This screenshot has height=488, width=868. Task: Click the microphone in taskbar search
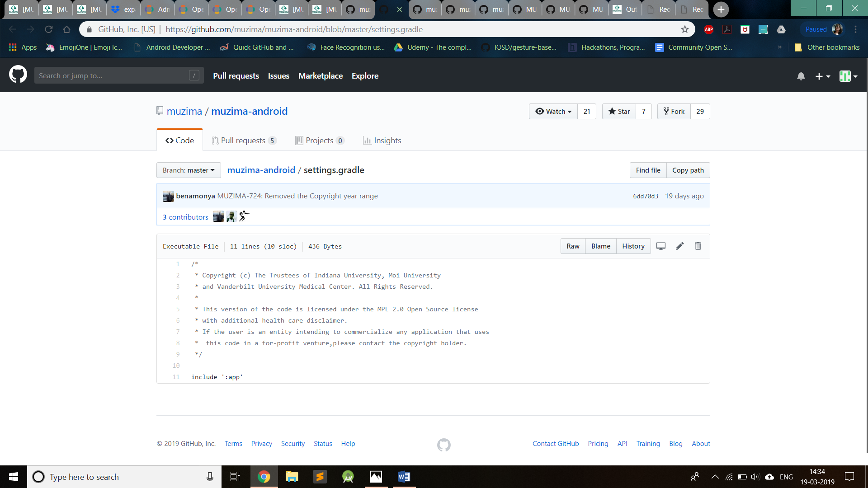(210, 477)
